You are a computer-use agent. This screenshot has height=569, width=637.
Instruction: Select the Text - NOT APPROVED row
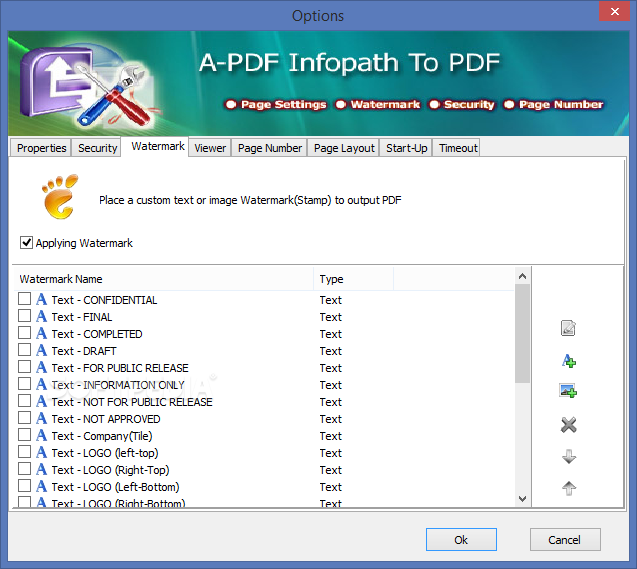pyautogui.click(x=264, y=419)
